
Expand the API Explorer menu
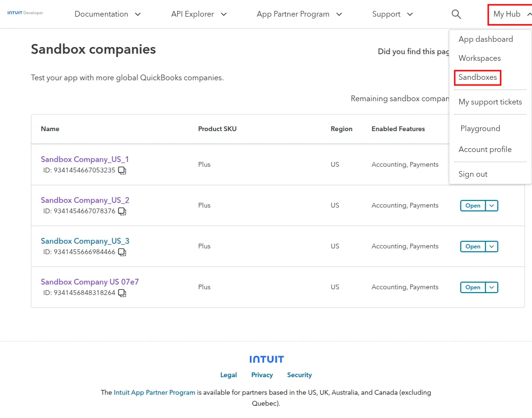click(x=199, y=14)
